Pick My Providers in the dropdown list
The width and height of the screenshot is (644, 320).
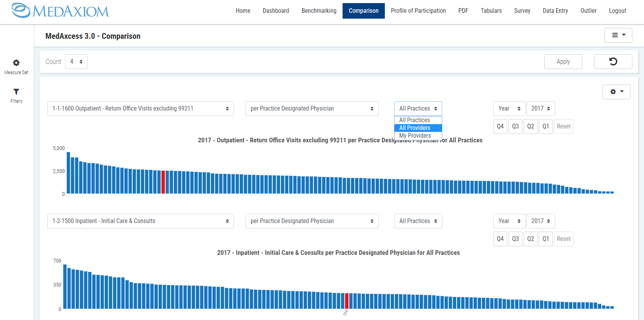coord(415,136)
